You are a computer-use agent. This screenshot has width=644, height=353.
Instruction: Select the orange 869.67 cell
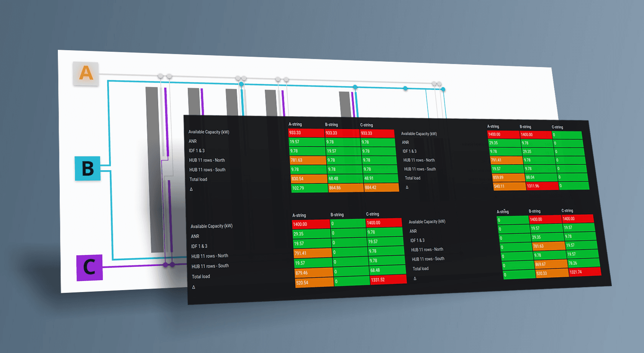(x=551, y=264)
